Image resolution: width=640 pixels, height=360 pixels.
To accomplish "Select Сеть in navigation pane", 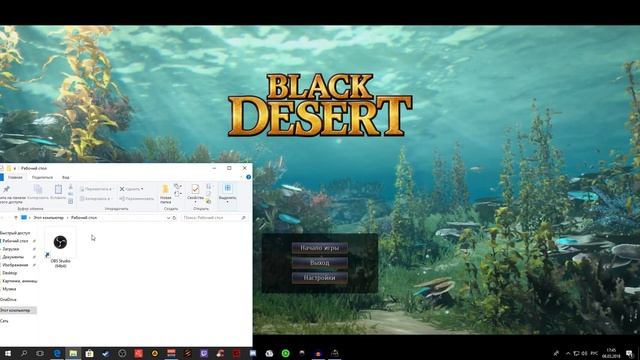I will [x=4, y=321].
